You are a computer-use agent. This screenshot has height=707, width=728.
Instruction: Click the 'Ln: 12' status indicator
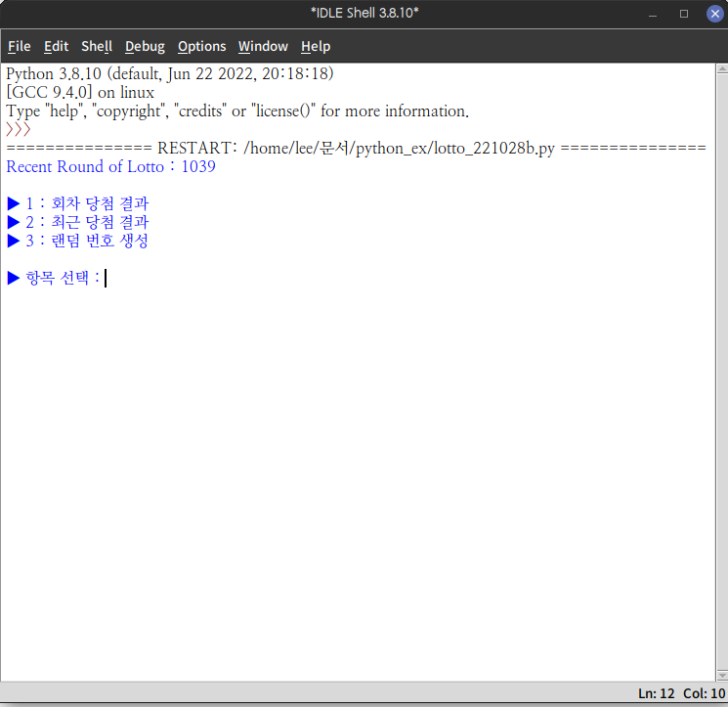click(x=656, y=693)
